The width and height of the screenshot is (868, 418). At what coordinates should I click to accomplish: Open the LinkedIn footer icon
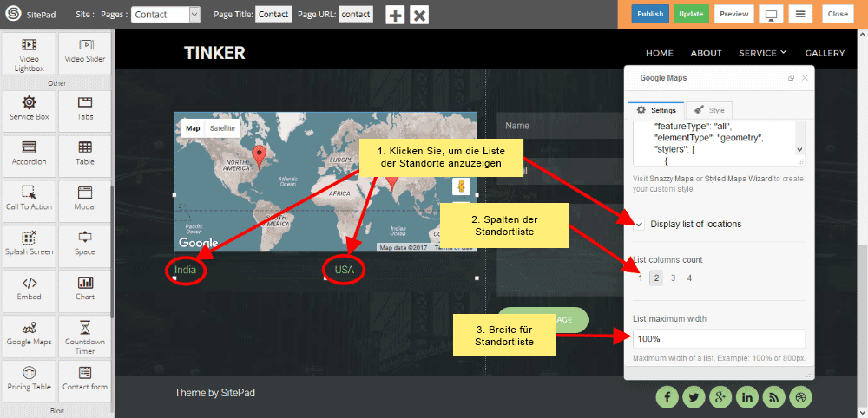tap(747, 396)
